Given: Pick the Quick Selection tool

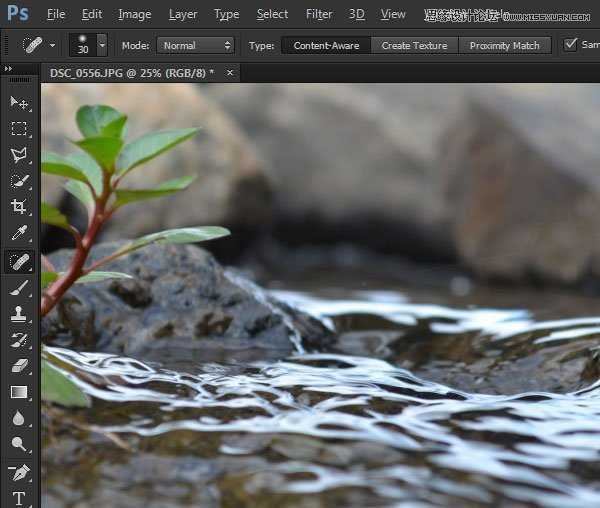Looking at the screenshot, I should 19,181.
